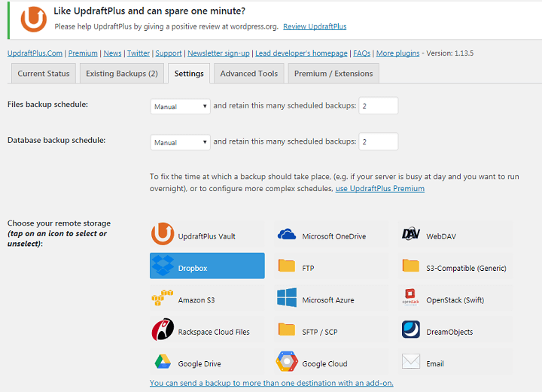Select the Google Drive triangle icon

coord(163,361)
